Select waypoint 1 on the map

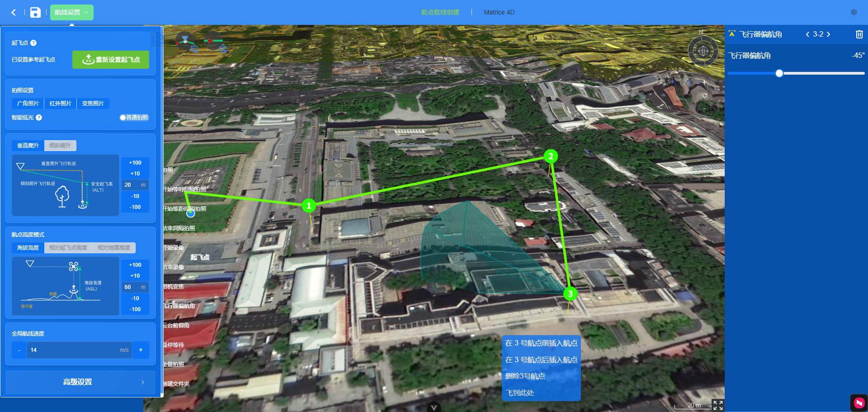[309, 206]
